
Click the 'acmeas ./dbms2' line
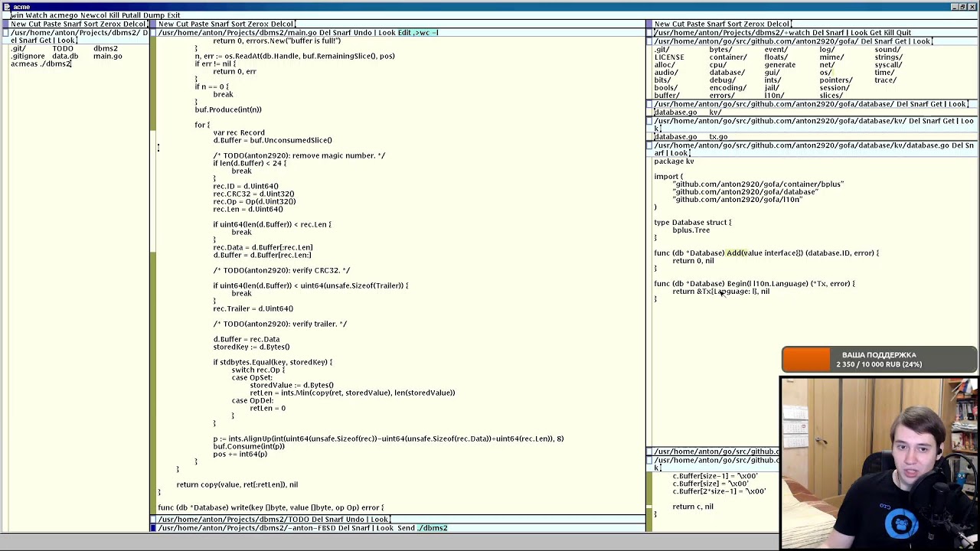pos(41,64)
